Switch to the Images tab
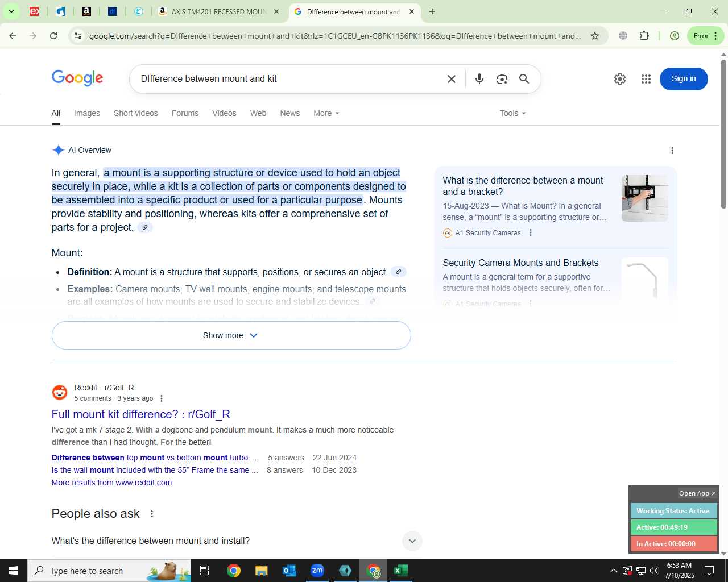This screenshot has width=728, height=582. 87,113
